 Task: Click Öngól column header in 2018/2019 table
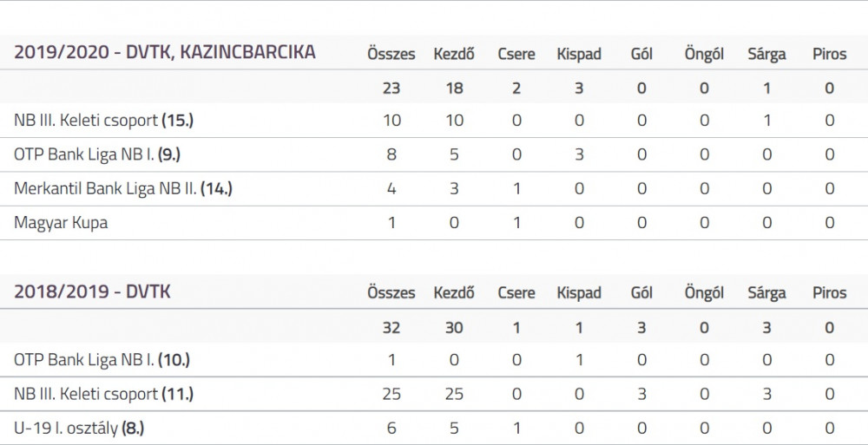tap(704, 293)
